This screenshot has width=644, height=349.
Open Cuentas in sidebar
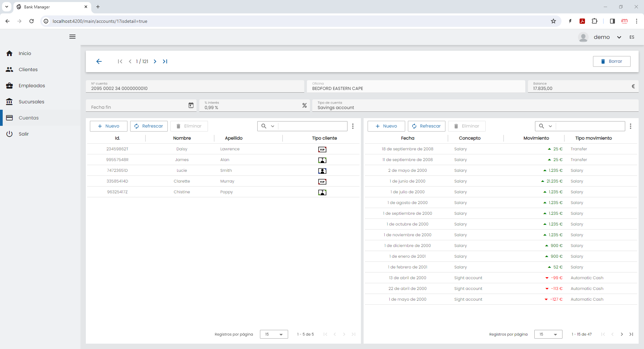[40, 118]
